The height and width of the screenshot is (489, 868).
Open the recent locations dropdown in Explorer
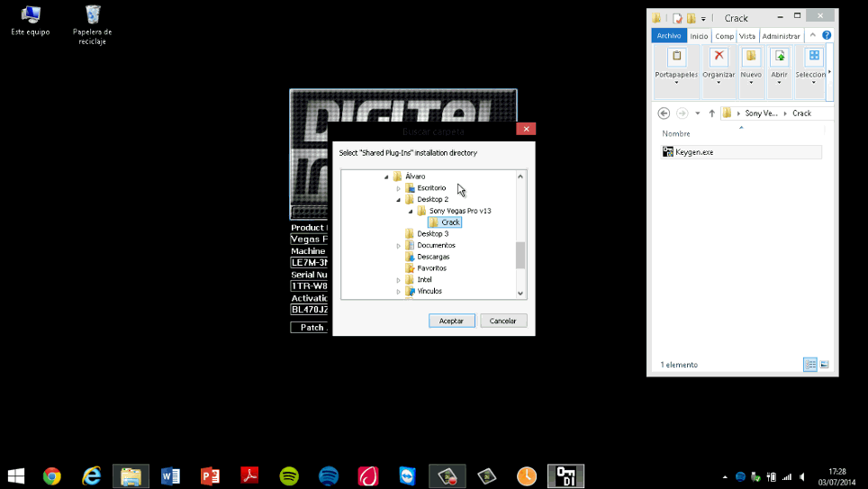(698, 113)
